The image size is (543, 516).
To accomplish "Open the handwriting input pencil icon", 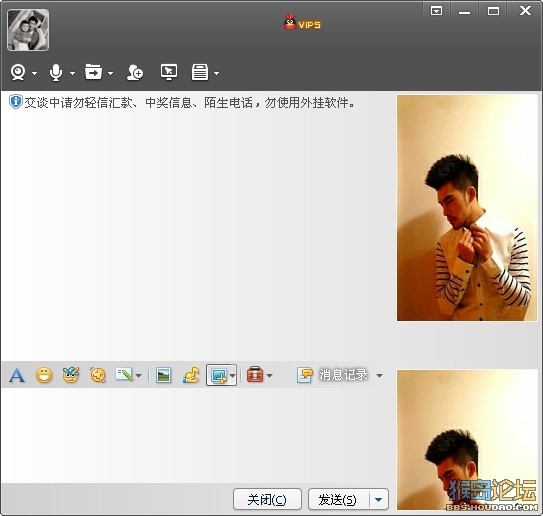I will pyautogui.click(x=124, y=374).
